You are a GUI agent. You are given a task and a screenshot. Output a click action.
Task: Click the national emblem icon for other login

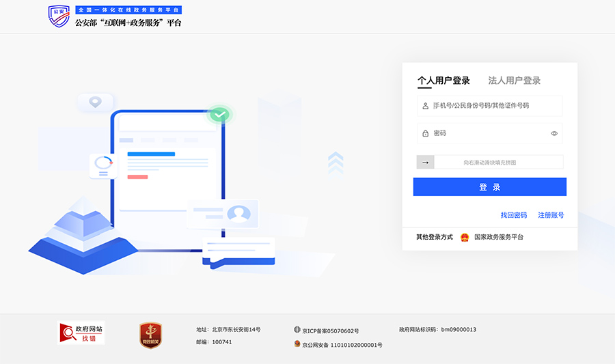coord(465,237)
